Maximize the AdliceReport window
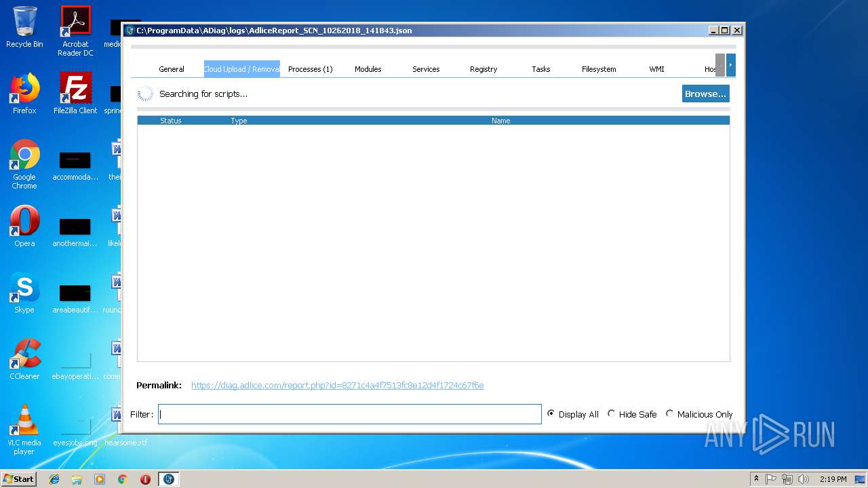Screen dimensions: 868x488 (x=725, y=30)
